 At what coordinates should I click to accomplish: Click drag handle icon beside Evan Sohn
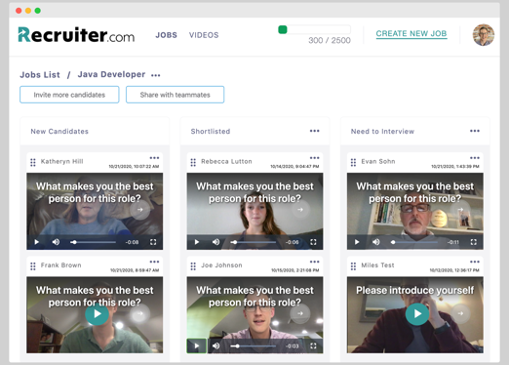pyautogui.click(x=353, y=162)
